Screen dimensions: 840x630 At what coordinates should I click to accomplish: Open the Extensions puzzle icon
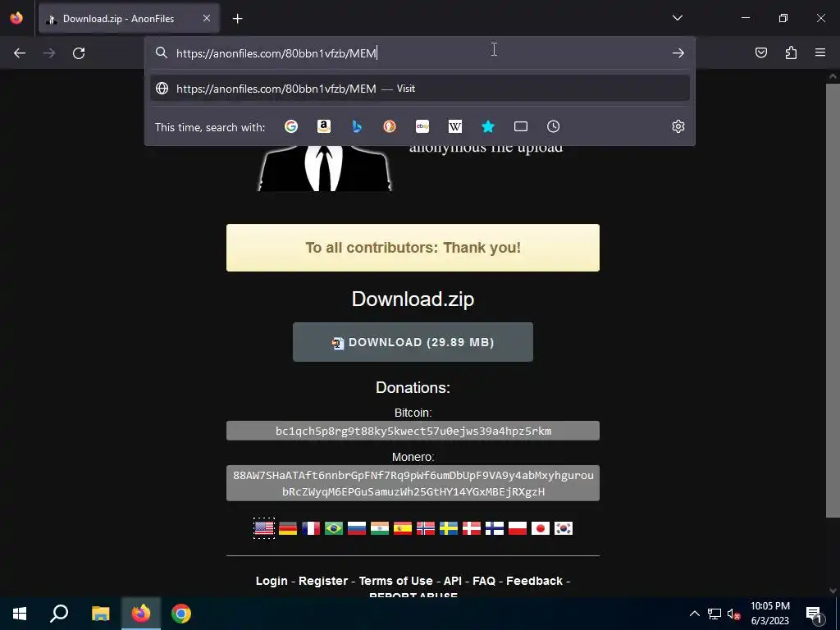791,52
